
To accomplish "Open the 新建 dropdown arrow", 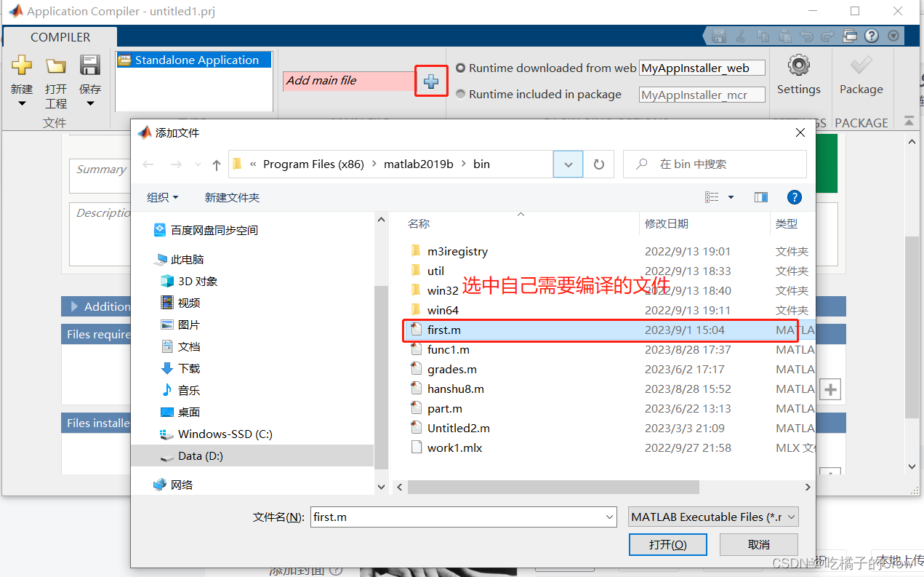I will coord(22,104).
